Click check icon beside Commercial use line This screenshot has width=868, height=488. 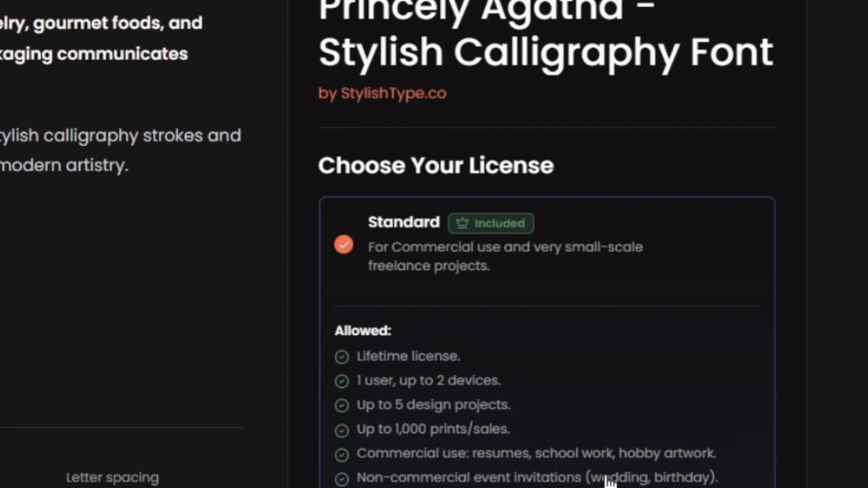click(341, 454)
